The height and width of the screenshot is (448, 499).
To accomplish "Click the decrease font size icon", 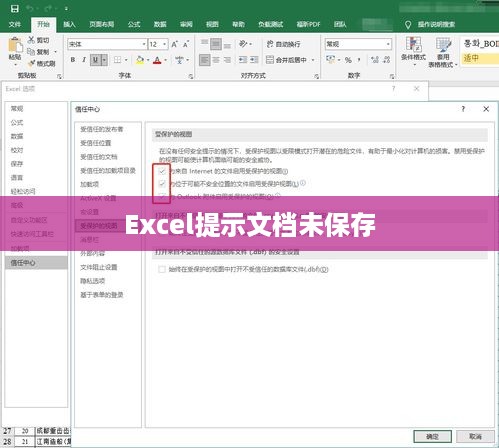I will coord(186,44).
